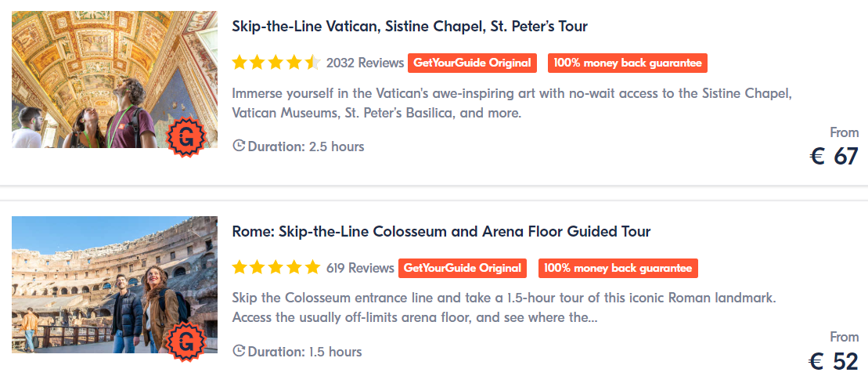Click the clock icon beside Duration: 1.5 hours

tap(239, 351)
